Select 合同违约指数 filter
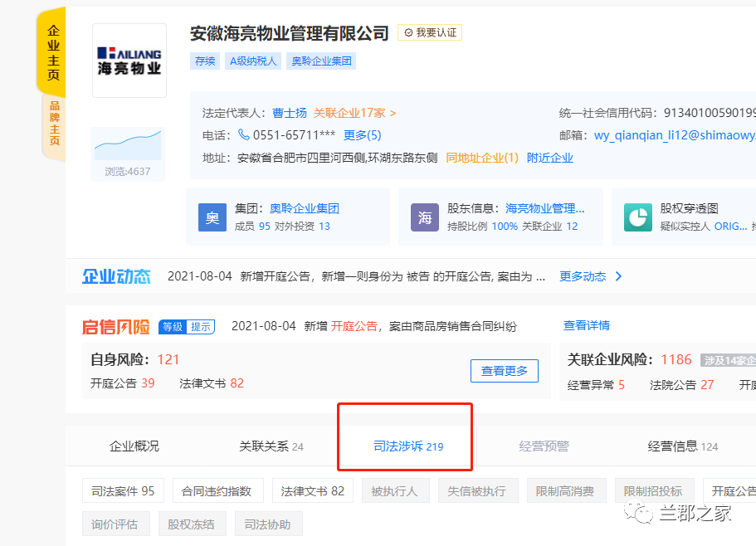 pos(218,490)
